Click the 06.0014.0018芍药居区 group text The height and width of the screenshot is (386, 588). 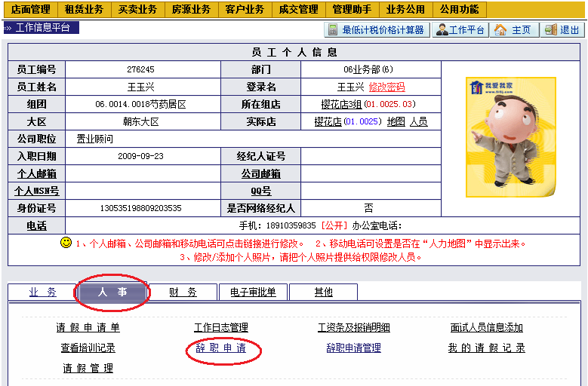140,104
